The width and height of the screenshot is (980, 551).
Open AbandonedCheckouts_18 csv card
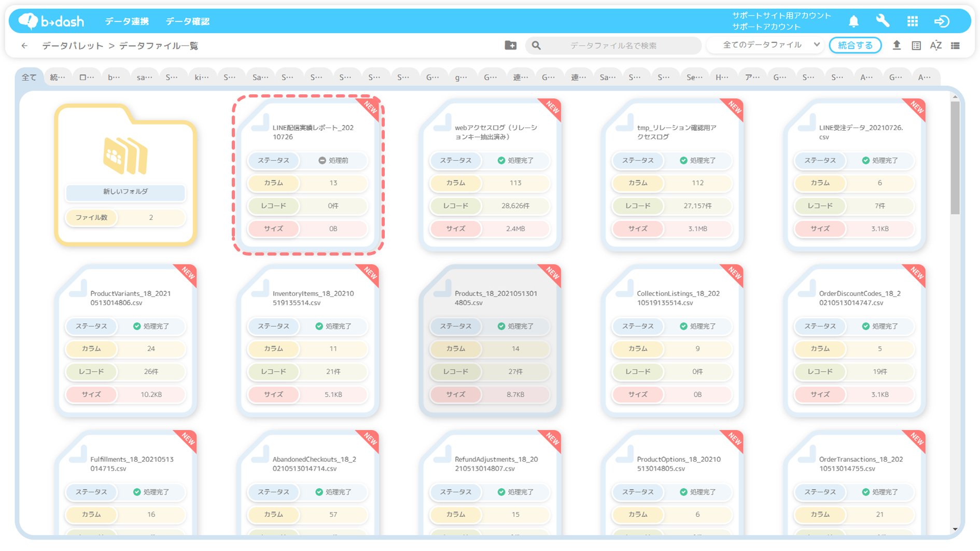click(x=308, y=483)
